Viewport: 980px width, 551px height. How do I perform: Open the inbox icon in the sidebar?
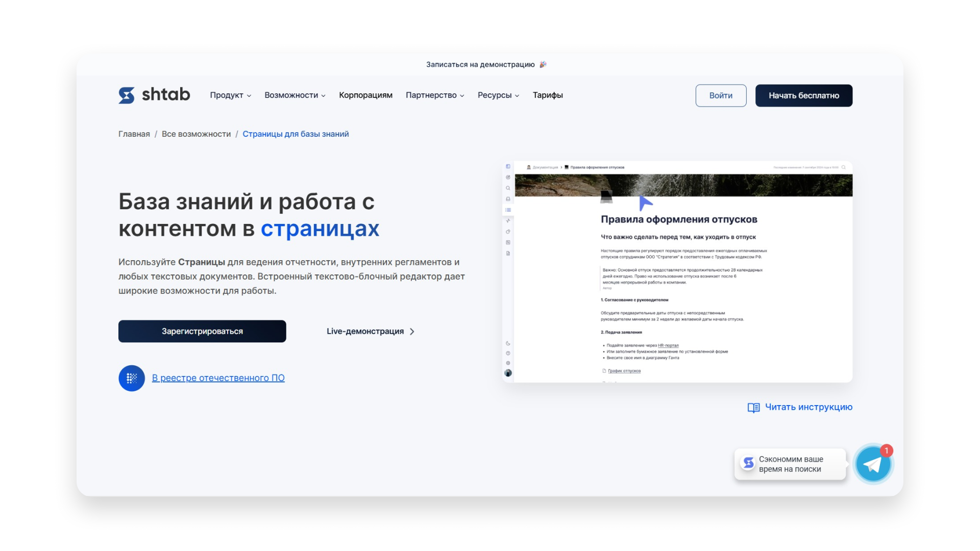coord(508,198)
